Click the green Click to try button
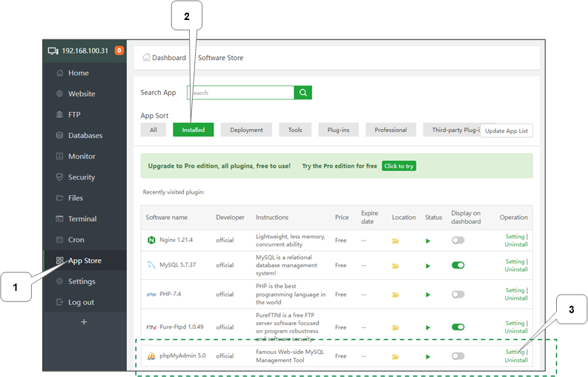This screenshot has width=588, height=377. click(x=399, y=166)
